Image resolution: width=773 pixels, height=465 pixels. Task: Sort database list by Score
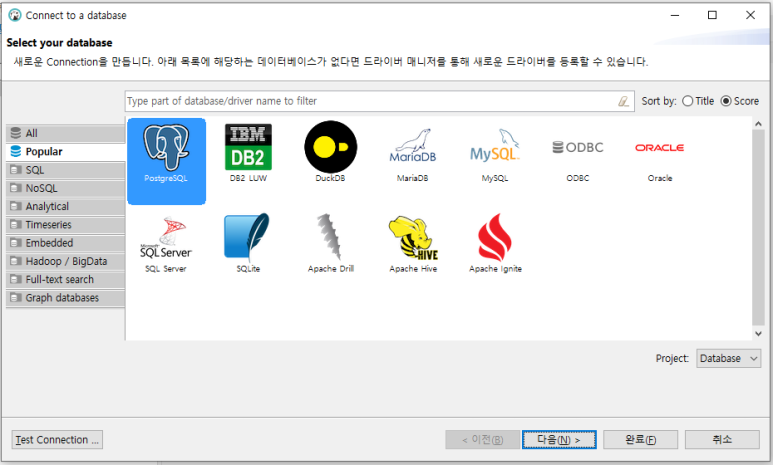tap(739, 101)
